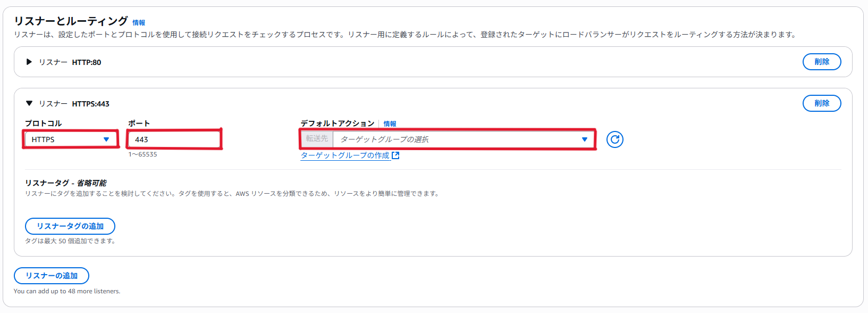Open the ターゲットグループの選択 dropdown
This screenshot has width=868, height=313.
[x=463, y=139]
